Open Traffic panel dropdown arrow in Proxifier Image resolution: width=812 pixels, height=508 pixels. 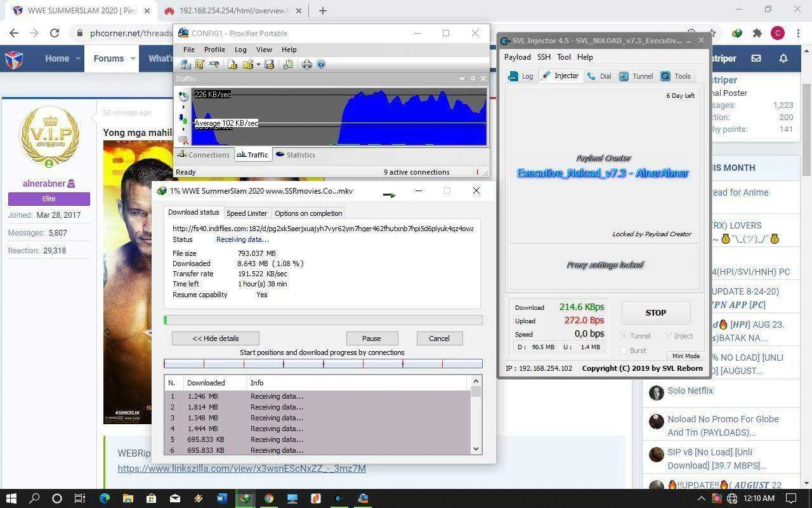click(x=462, y=78)
